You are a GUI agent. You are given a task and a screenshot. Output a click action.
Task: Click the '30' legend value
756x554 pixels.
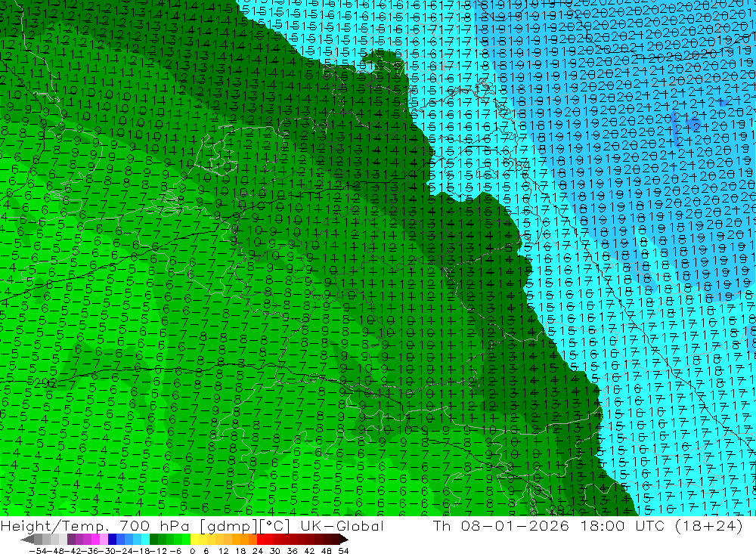(275, 551)
